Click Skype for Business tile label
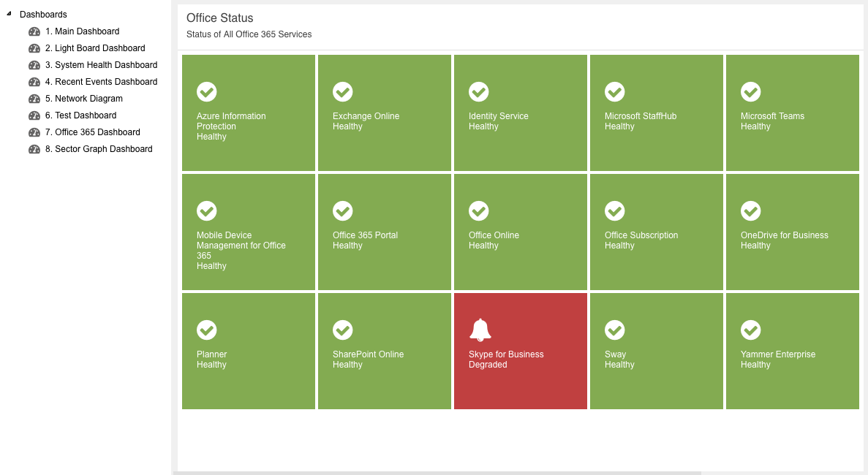The height and width of the screenshot is (475, 868). [x=506, y=354]
